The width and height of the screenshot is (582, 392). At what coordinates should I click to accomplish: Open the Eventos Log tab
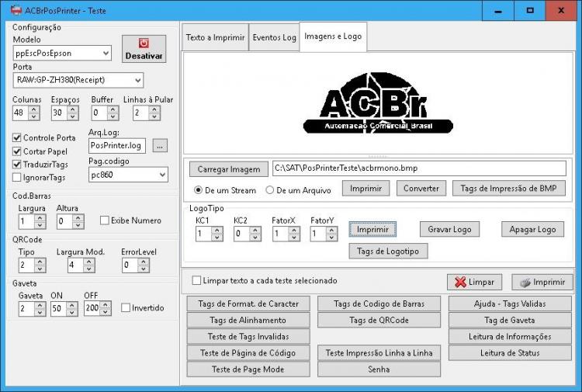274,37
